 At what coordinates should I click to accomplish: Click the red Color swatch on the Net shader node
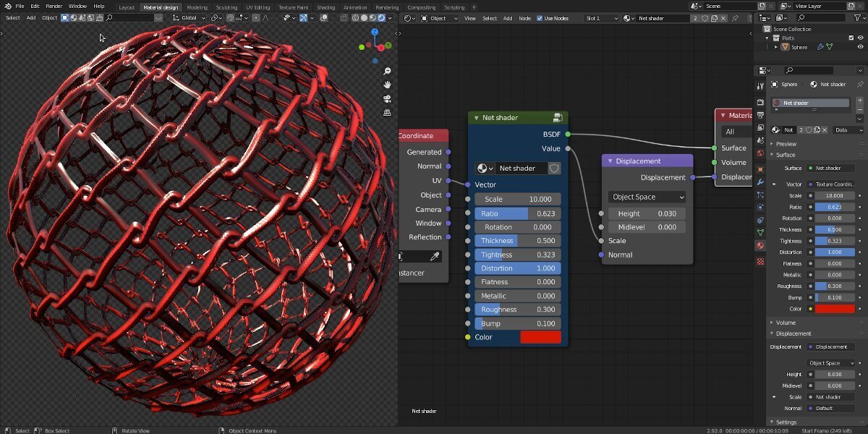[x=540, y=336]
